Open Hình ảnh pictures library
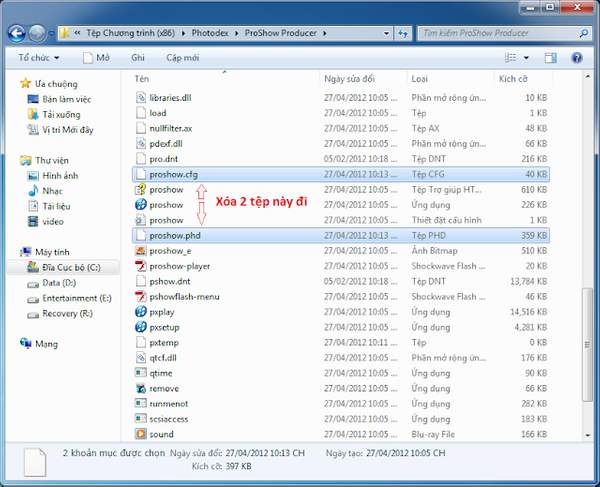600x487 pixels. (x=53, y=176)
